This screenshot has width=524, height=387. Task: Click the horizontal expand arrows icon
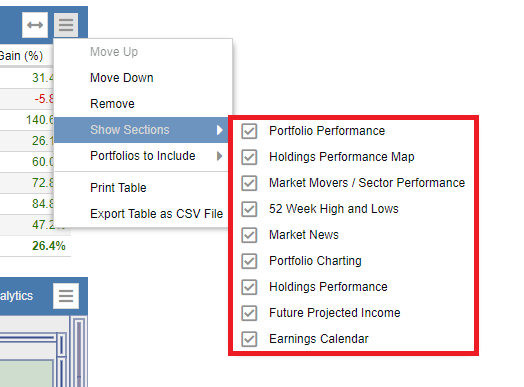click(x=35, y=25)
